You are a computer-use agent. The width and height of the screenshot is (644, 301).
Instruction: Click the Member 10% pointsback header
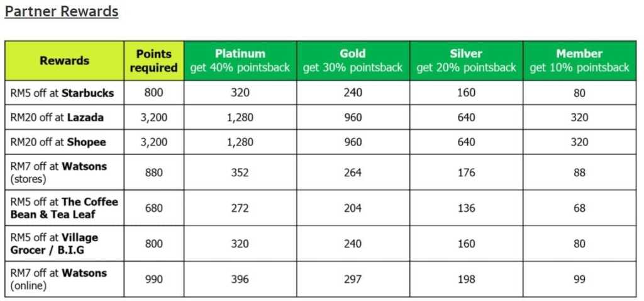(x=579, y=61)
